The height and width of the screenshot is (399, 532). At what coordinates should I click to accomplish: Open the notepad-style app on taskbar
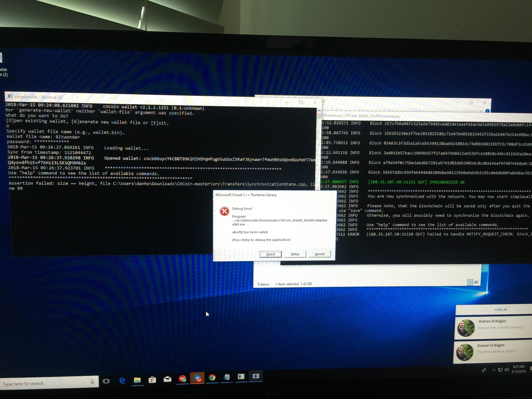226,377
